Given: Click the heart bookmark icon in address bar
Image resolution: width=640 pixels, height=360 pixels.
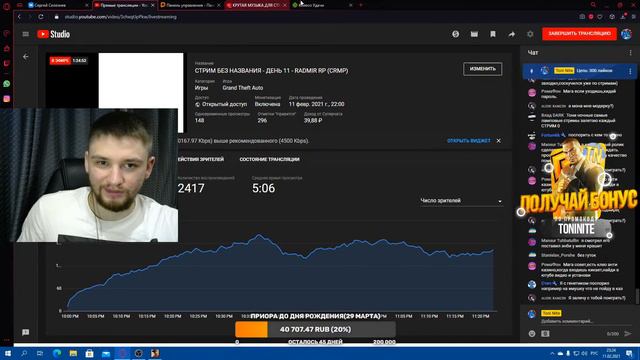Looking at the screenshot, I should tap(600, 17).
